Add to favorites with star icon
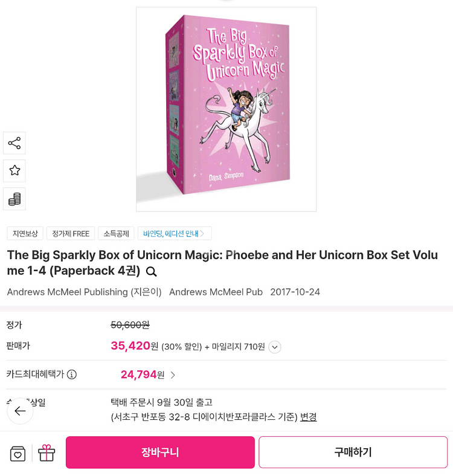 (x=14, y=170)
